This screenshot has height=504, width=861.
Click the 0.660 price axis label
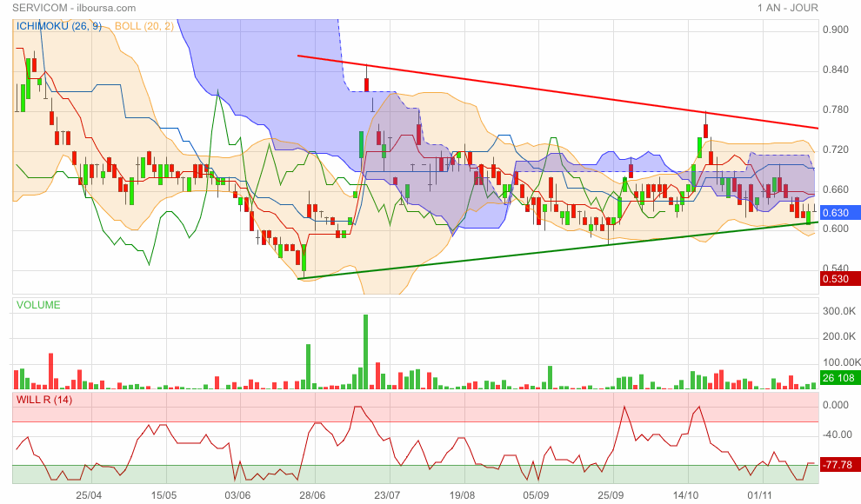(x=836, y=189)
